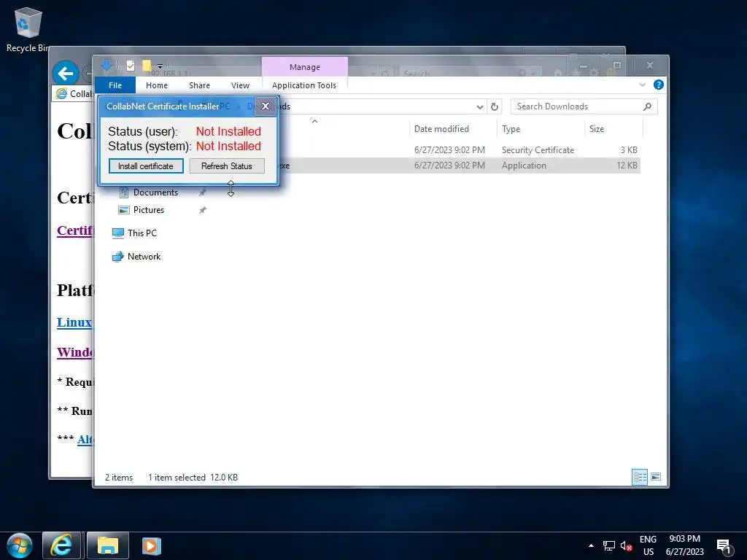The height and width of the screenshot is (560, 747).
Task: Click the 3 KB size cell
Action: tap(629, 150)
